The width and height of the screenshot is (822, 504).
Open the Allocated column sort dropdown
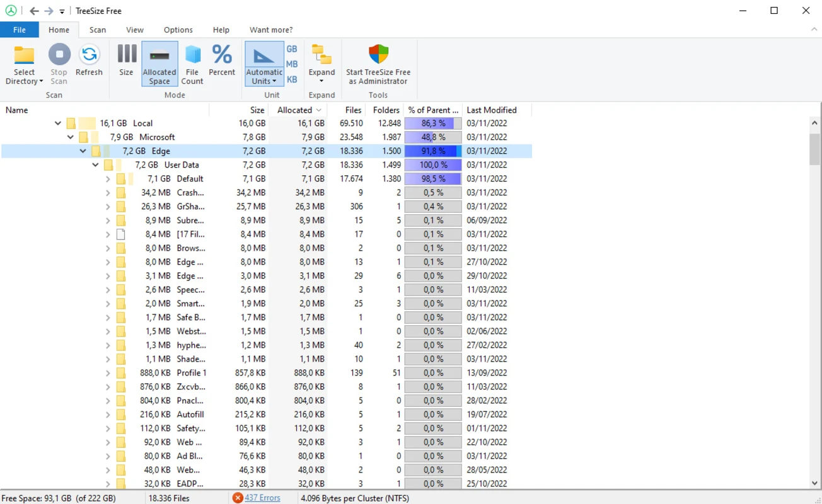click(x=318, y=110)
